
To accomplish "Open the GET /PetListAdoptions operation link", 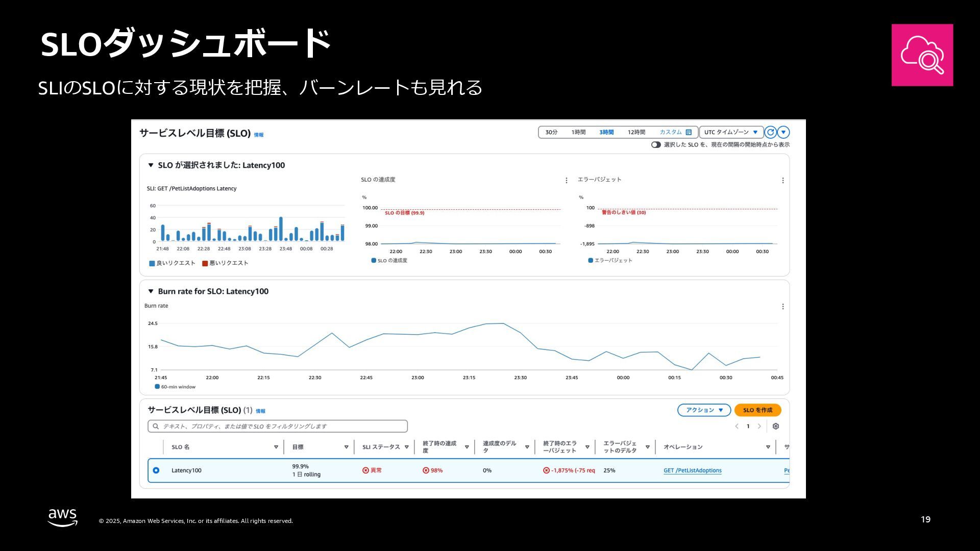I will click(692, 470).
